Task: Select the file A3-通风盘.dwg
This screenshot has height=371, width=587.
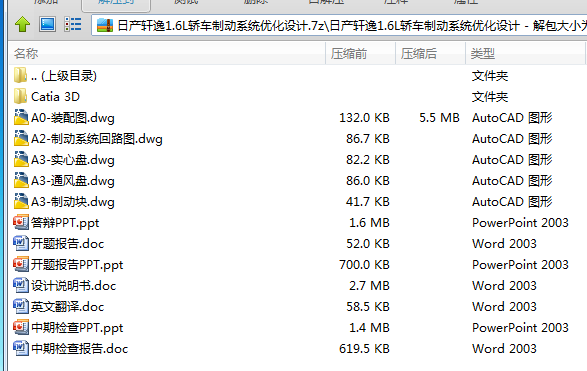Action: pyautogui.click(x=73, y=181)
